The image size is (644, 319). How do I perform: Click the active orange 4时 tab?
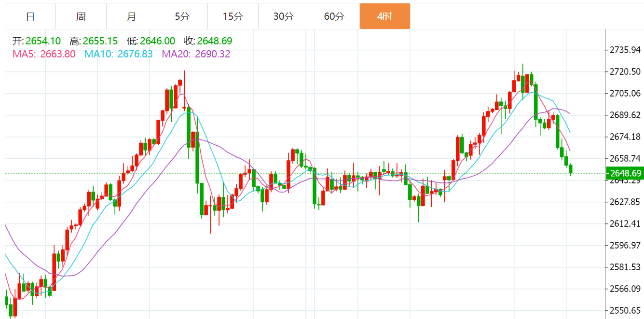[x=385, y=16]
